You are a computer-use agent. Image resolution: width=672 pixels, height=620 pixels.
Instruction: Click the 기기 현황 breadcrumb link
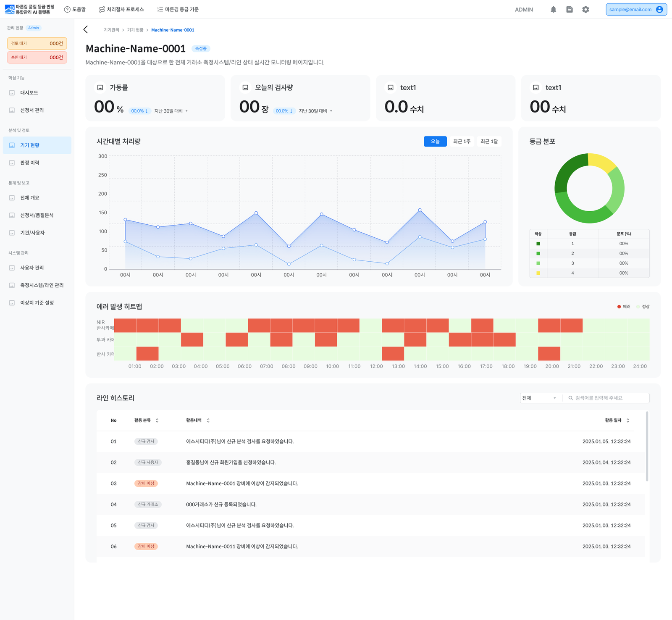click(x=135, y=30)
